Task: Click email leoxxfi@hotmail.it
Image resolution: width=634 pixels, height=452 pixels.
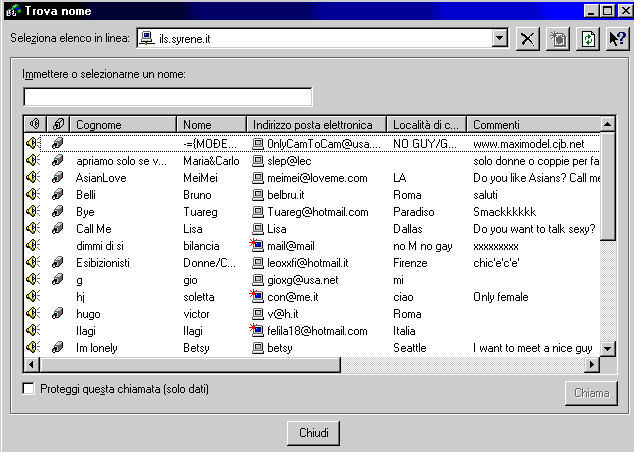Action: [308, 263]
